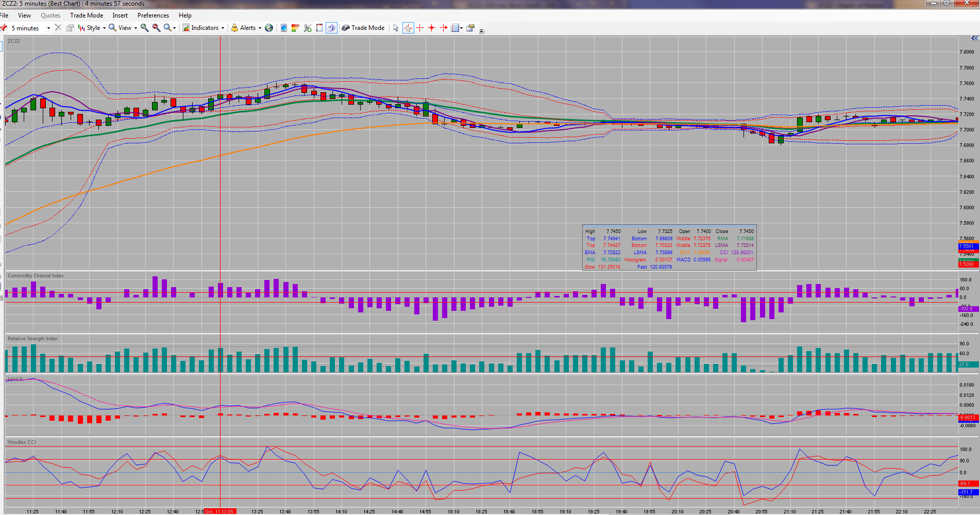Viewport: 980px width, 515px height.
Task: Click the blue 7.5501 price tag
Action: coord(968,246)
